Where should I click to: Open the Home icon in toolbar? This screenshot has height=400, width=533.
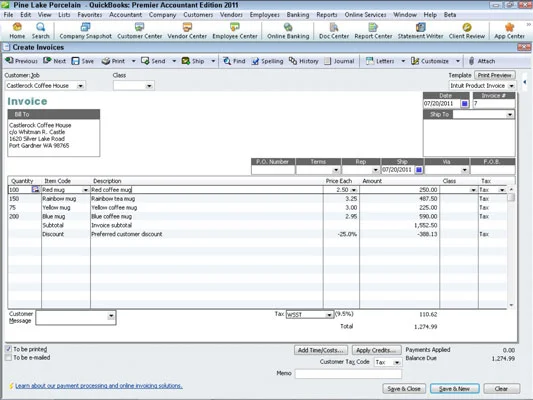click(17, 31)
